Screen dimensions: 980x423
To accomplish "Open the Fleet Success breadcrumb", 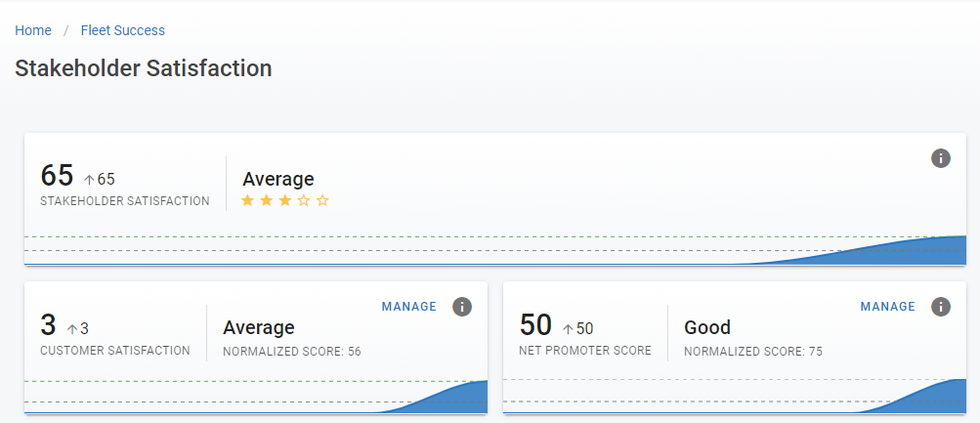I will coord(123,30).
